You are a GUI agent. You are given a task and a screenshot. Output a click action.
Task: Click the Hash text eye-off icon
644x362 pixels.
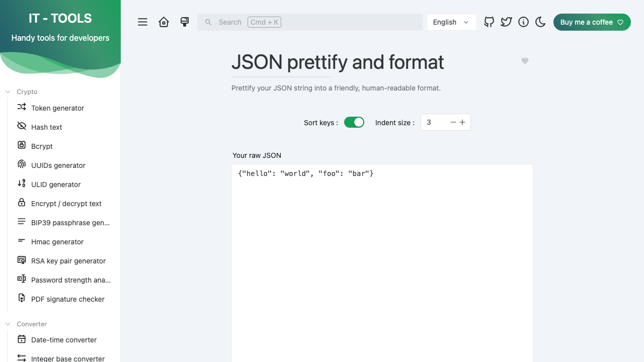click(x=22, y=126)
